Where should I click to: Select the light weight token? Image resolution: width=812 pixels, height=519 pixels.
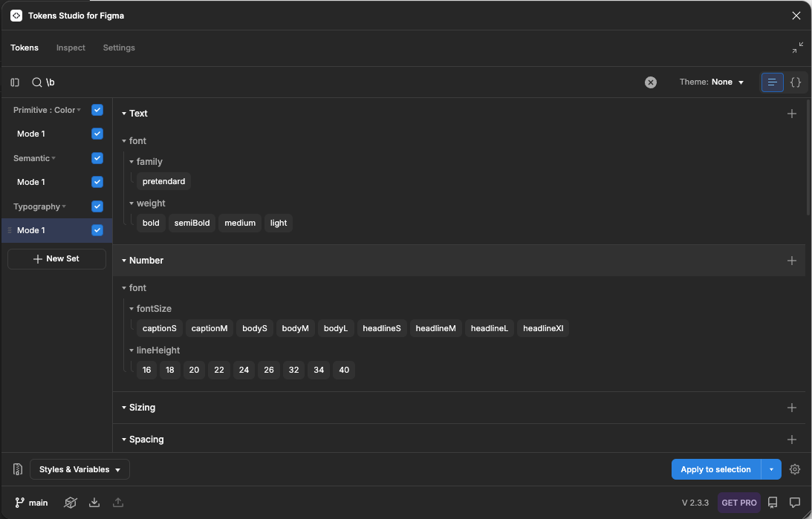pyautogui.click(x=278, y=223)
